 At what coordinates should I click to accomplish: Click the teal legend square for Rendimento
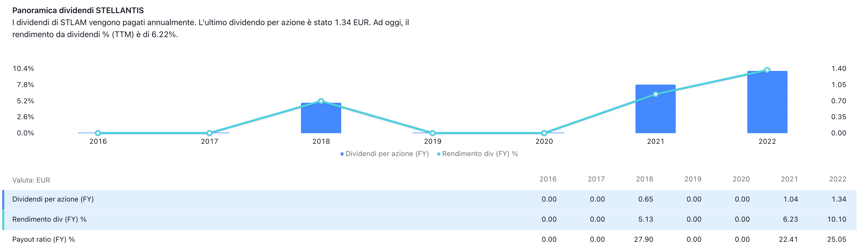point(439,154)
